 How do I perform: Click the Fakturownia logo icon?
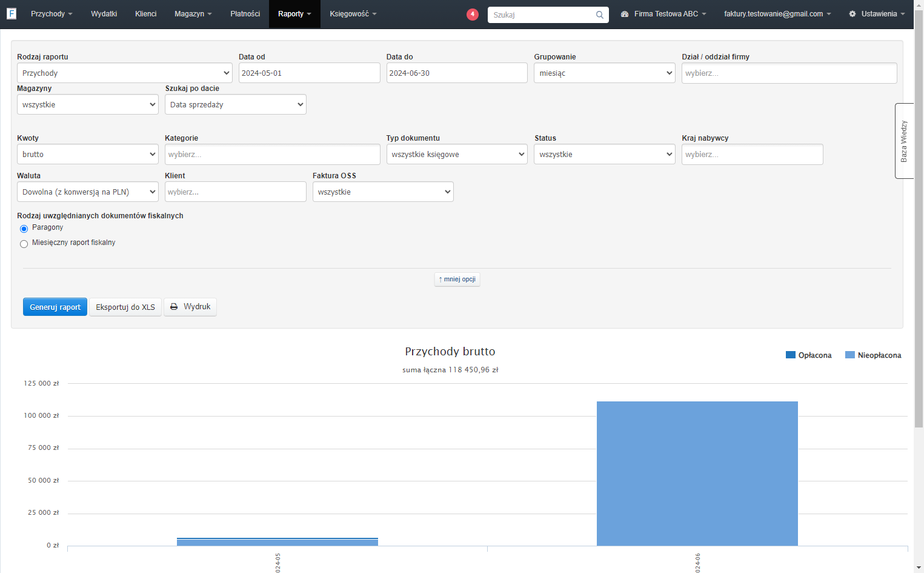(x=11, y=13)
